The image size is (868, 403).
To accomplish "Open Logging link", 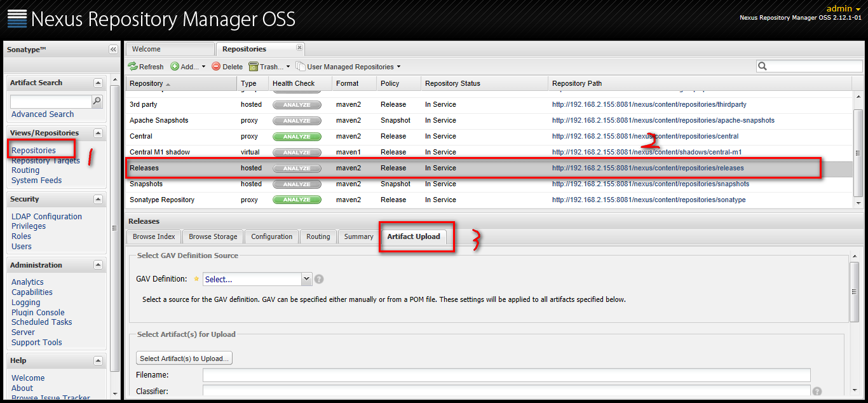I will (x=25, y=303).
